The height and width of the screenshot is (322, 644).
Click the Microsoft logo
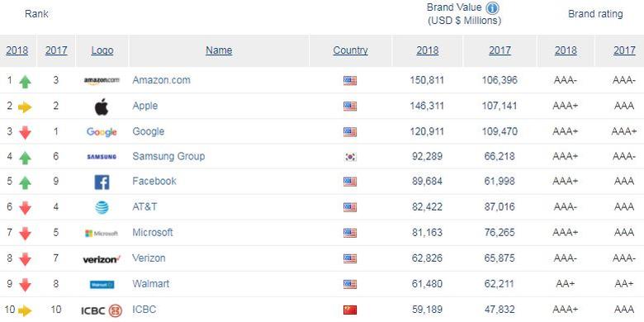102,234
